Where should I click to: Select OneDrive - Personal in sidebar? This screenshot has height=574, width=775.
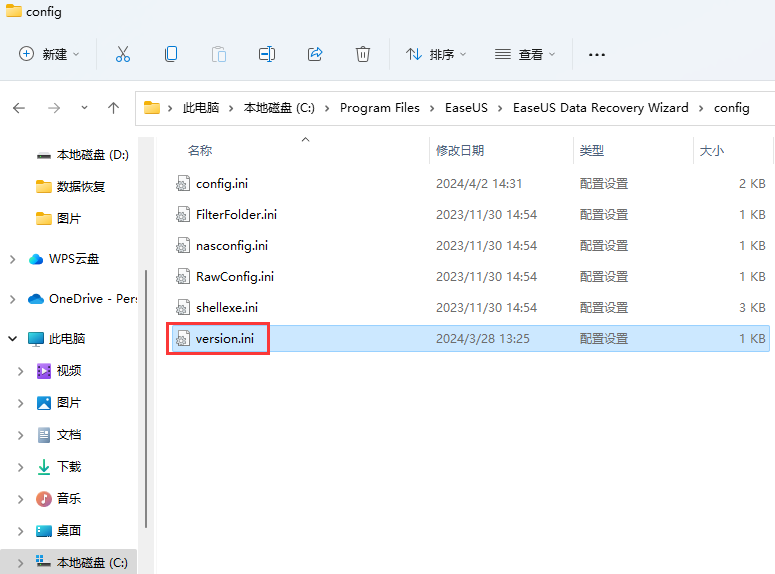82,299
